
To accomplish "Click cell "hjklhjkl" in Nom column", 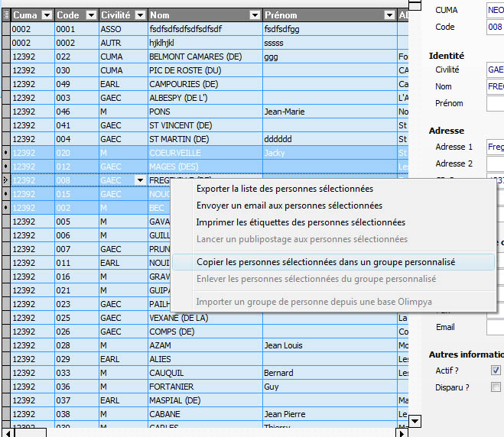I will point(205,43).
